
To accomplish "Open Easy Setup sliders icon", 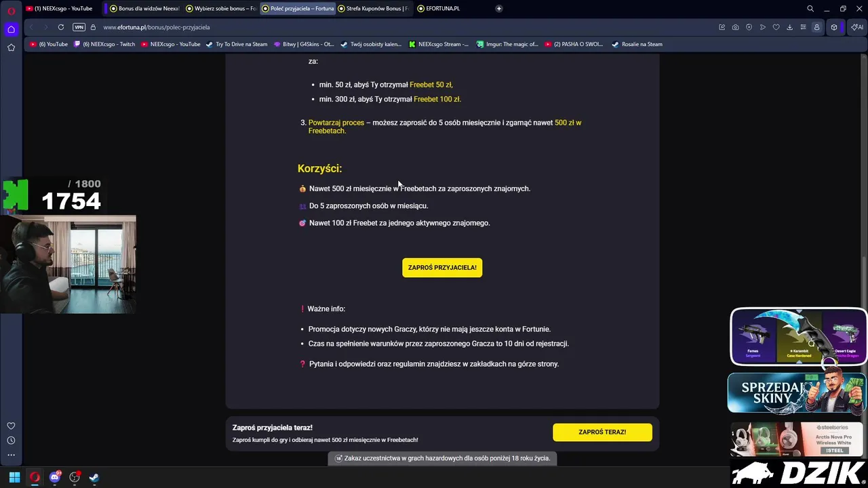I will tap(803, 27).
